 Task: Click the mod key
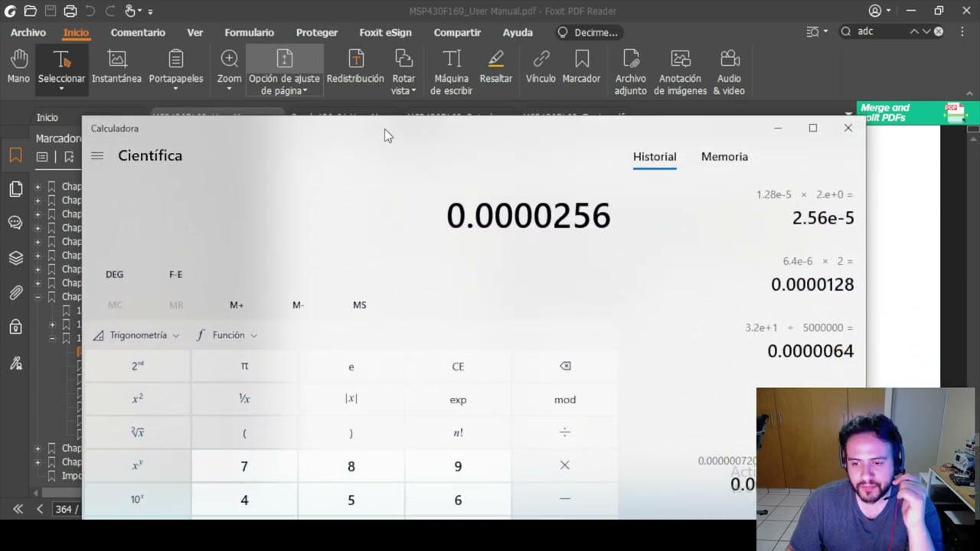point(565,399)
